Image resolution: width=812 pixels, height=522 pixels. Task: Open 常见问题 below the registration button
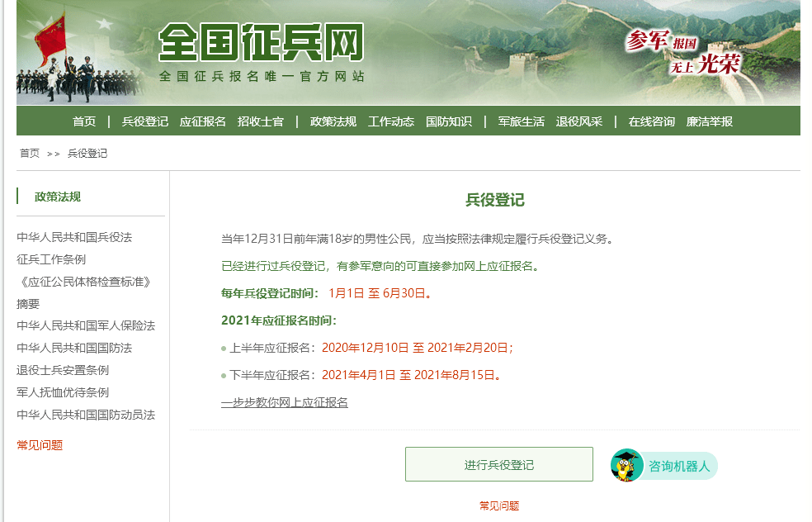499,505
